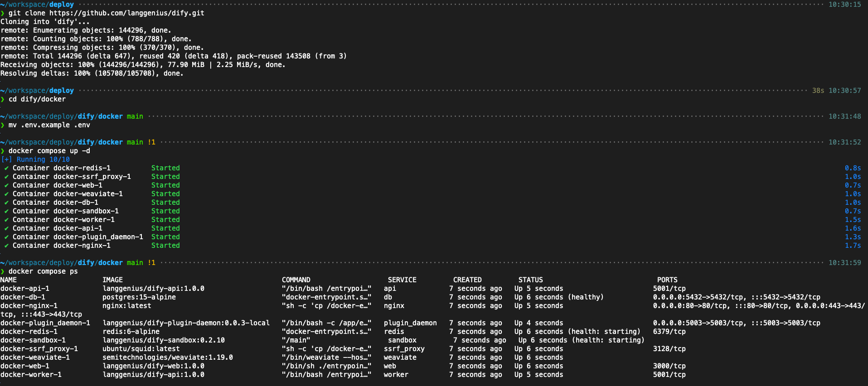
Task: Click the '38s' elapsed time indicator
Action: pos(818,91)
